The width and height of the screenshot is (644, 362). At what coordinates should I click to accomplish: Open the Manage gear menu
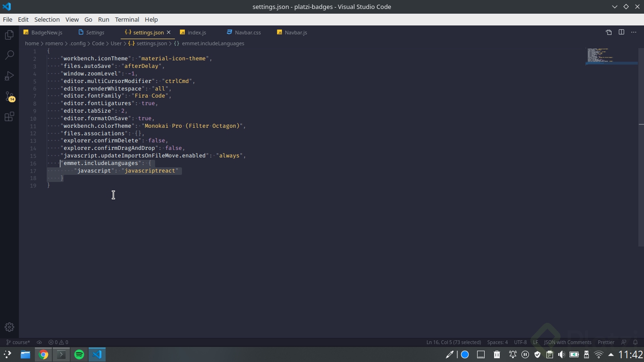[9, 327]
